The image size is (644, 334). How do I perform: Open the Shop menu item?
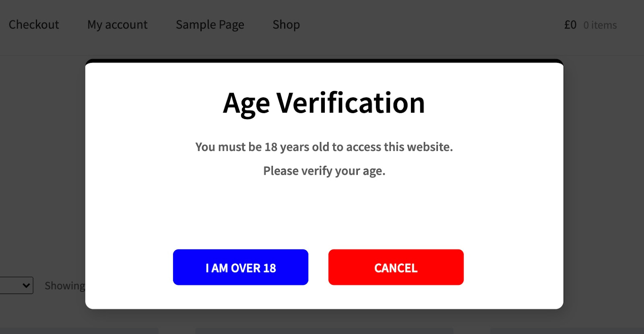[x=286, y=25]
